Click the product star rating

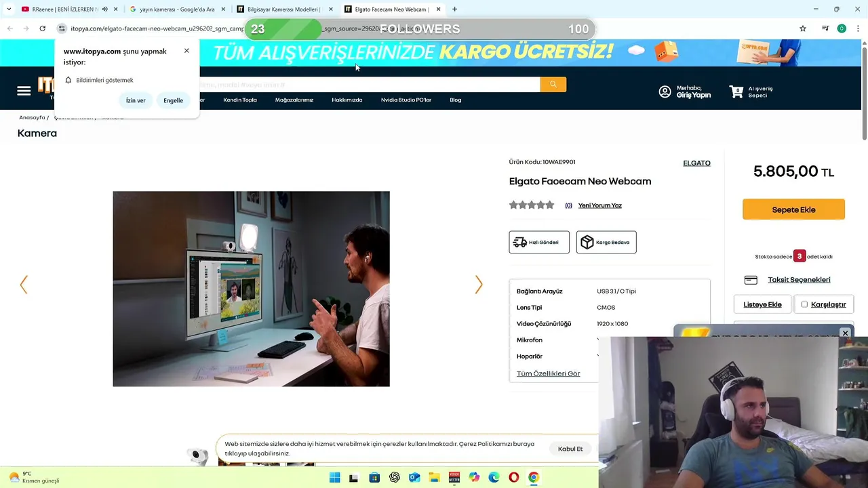tap(532, 205)
